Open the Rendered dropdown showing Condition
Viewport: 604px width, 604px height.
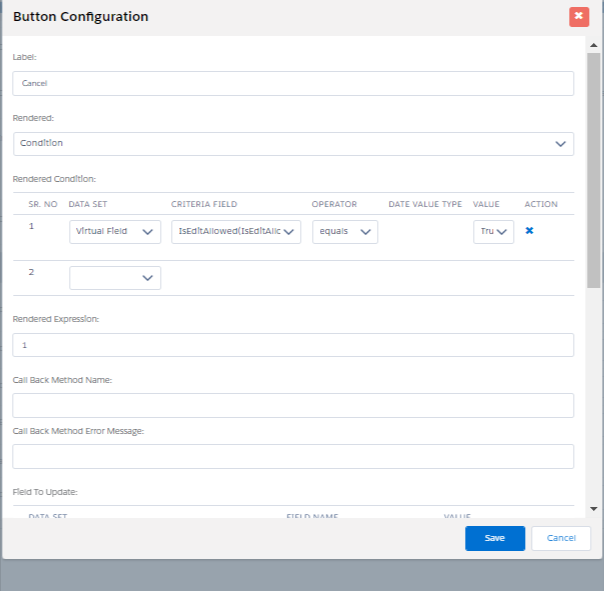(x=293, y=144)
